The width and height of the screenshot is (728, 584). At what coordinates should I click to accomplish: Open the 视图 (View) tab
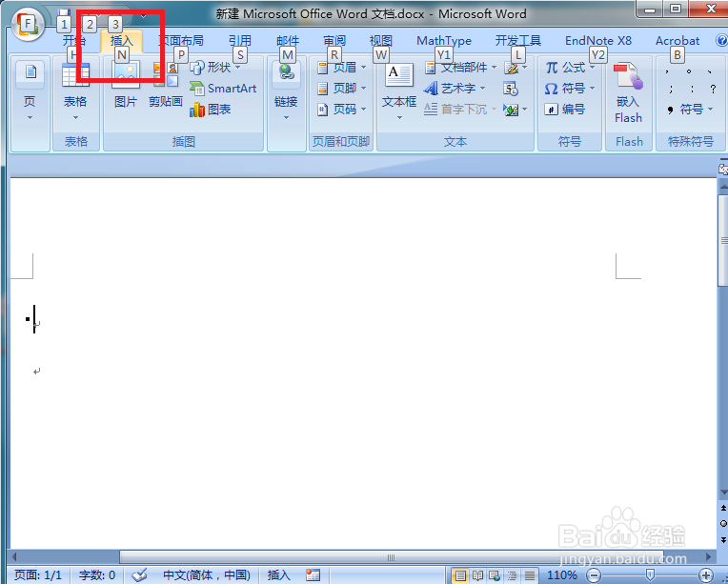pos(381,41)
